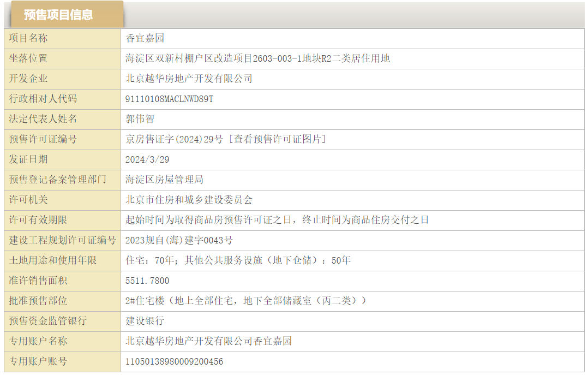Click the 项目名称 label cell

click(x=62, y=38)
